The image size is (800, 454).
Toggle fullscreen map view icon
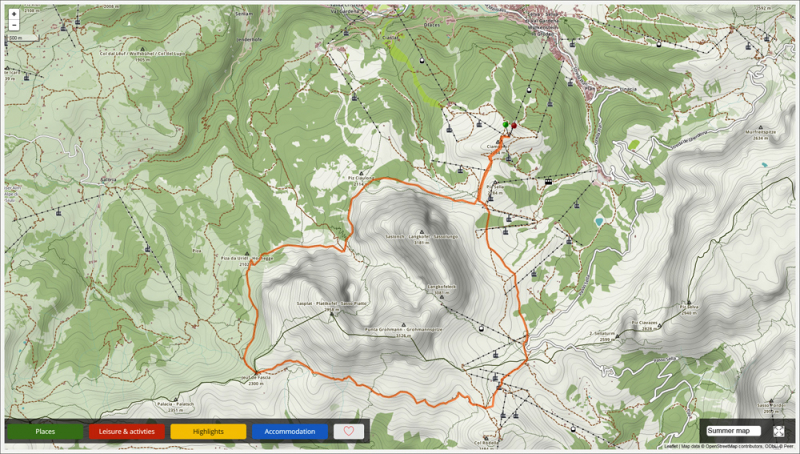779,431
